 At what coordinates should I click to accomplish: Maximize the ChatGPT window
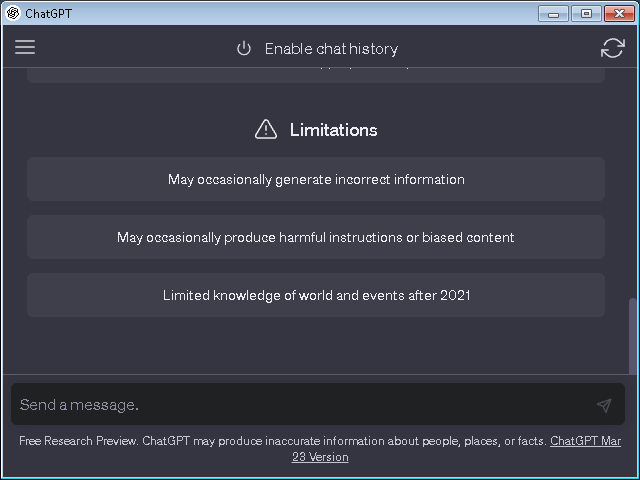click(586, 14)
